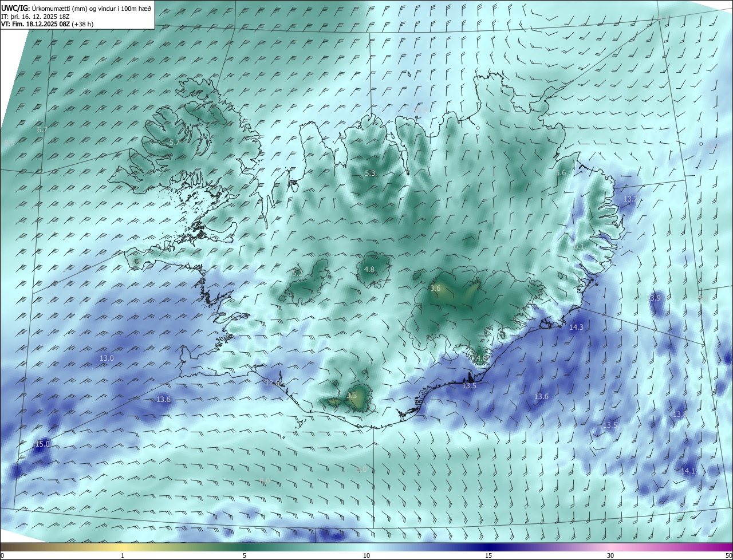Click the 12.6 label on the south coast
This screenshot has height=560, width=733.
point(273,383)
